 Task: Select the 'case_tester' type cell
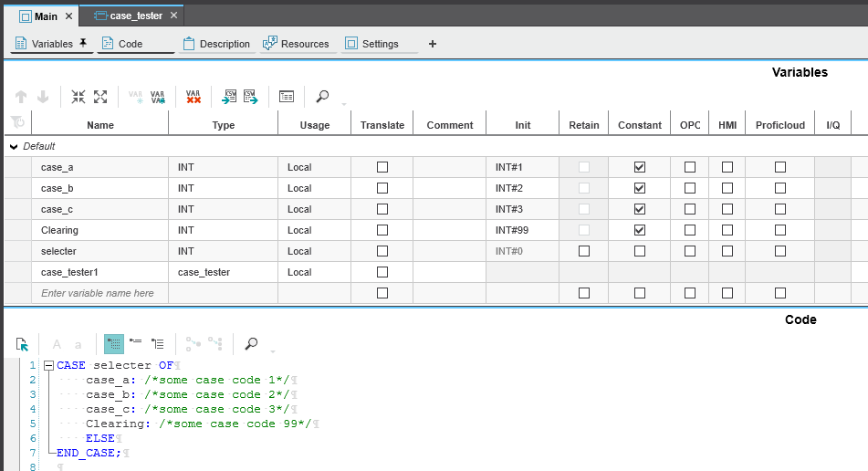[x=223, y=272]
